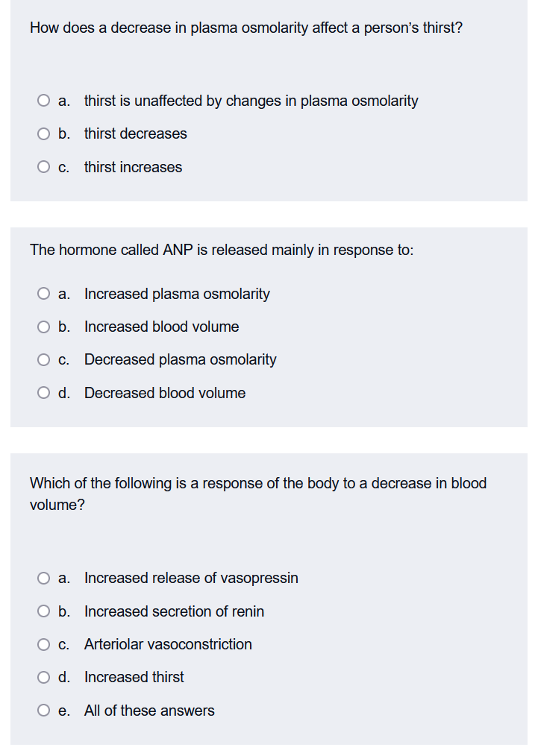This screenshot has height=756, width=538.
Task: Select option a for the plasma osmolarity thirst question
Action: pos(43,100)
